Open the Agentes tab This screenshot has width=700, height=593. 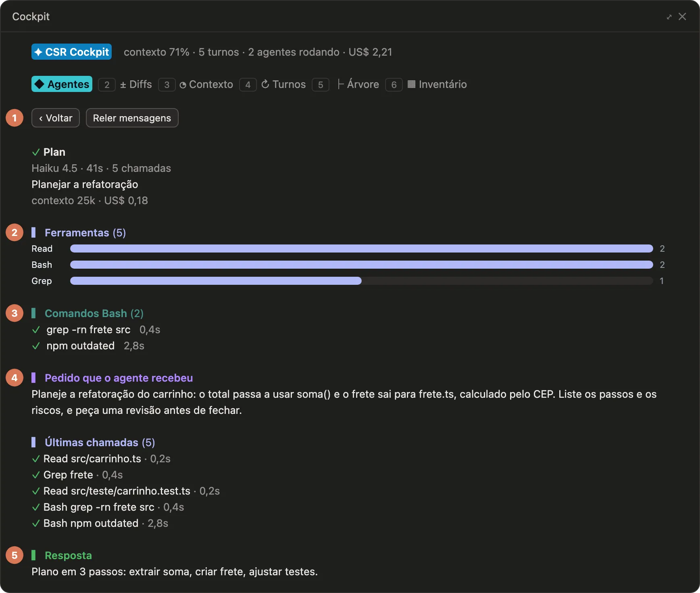pos(62,84)
